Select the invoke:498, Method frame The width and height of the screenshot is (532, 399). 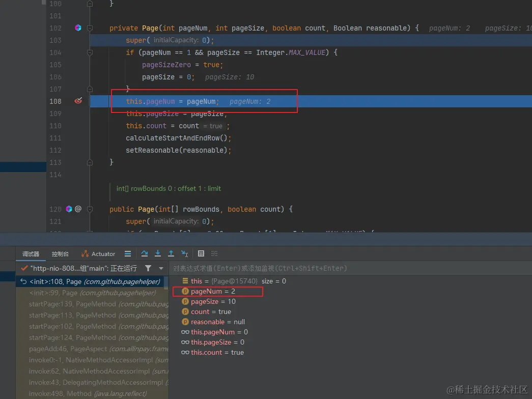[x=92, y=393]
